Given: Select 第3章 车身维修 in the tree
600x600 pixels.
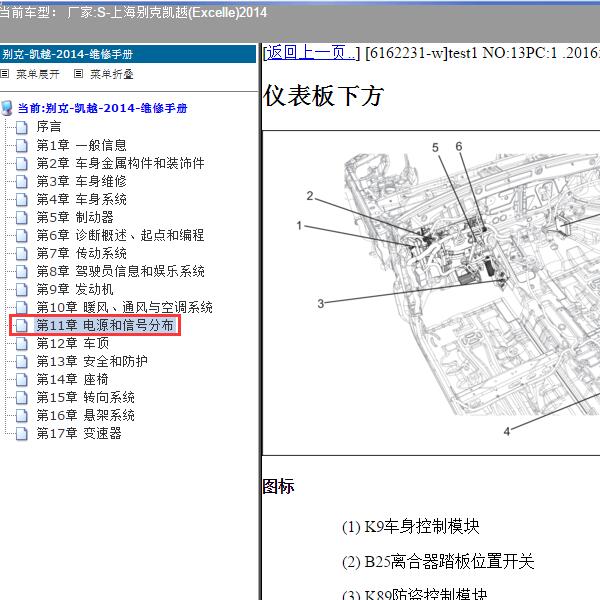Looking at the screenshot, I should 82,181.
